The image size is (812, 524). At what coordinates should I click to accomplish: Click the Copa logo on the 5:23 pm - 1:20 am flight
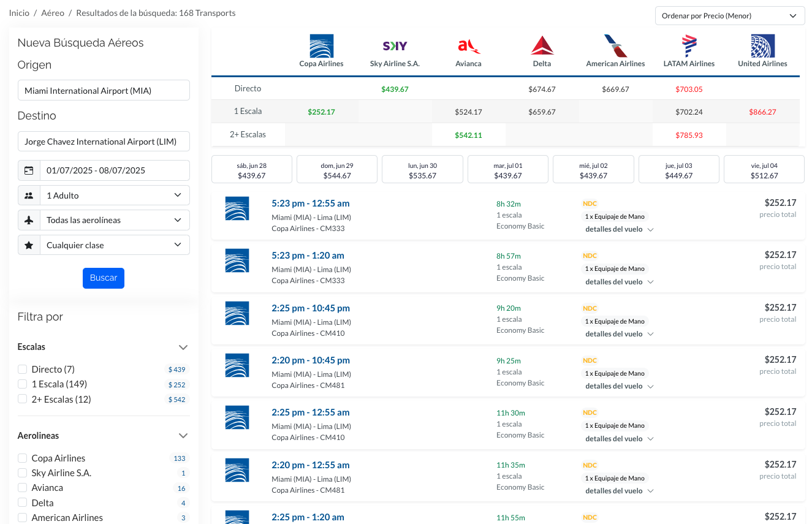pyautogui.click(x=237, y=260)
